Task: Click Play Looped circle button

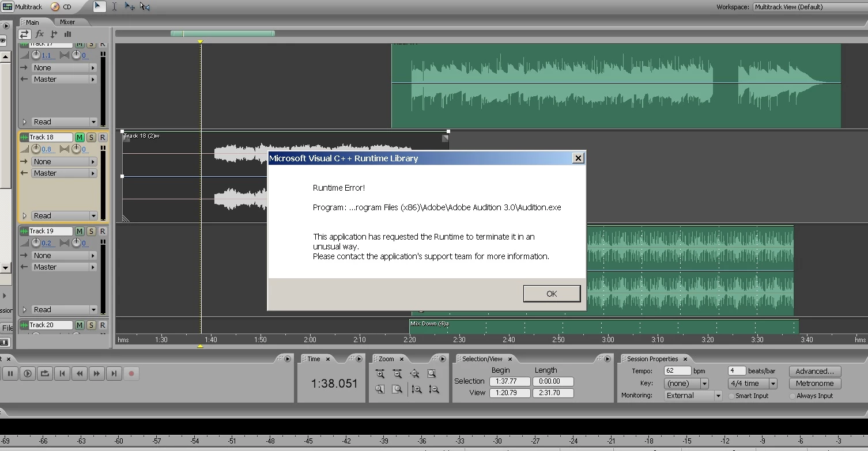Action: tap(28, 374)
